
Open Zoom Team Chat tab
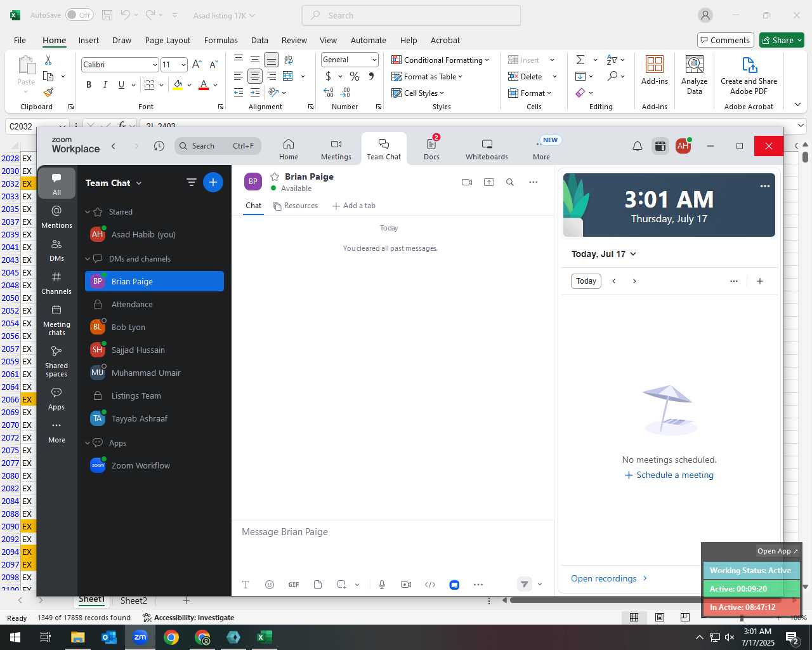pyautogui.click(x=384, y=149)
